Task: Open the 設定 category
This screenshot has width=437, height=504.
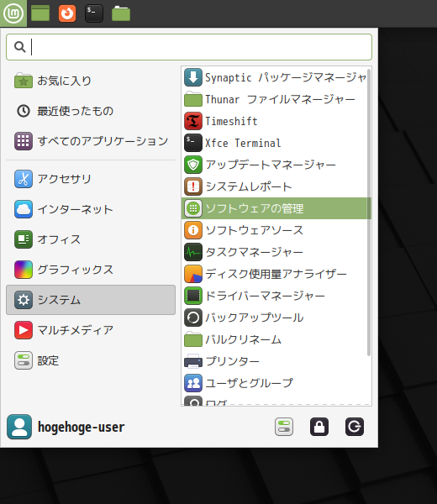Action: click(x=91, y=360)
